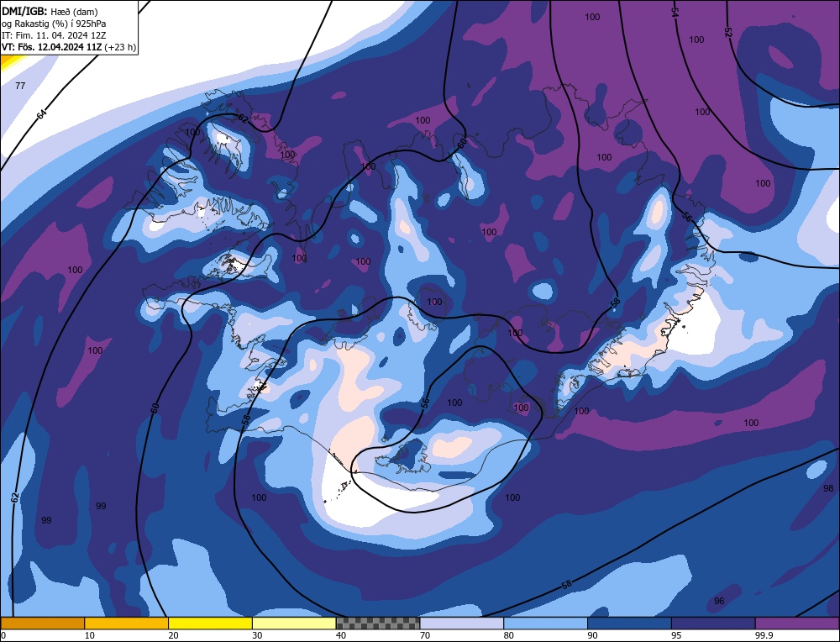Viewport: 840px width, 642px height.
Task: Click the legend tick label "99.9"
Action: (x=764, y=635)
